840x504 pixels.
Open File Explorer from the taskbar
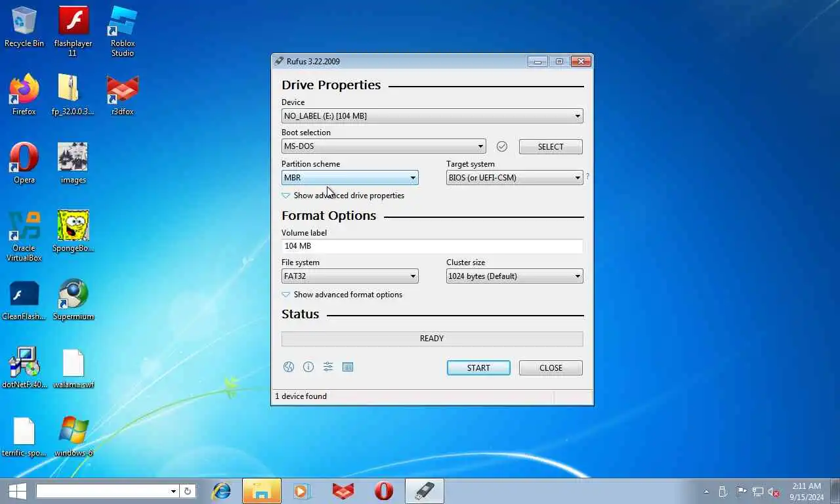(262, 491)
